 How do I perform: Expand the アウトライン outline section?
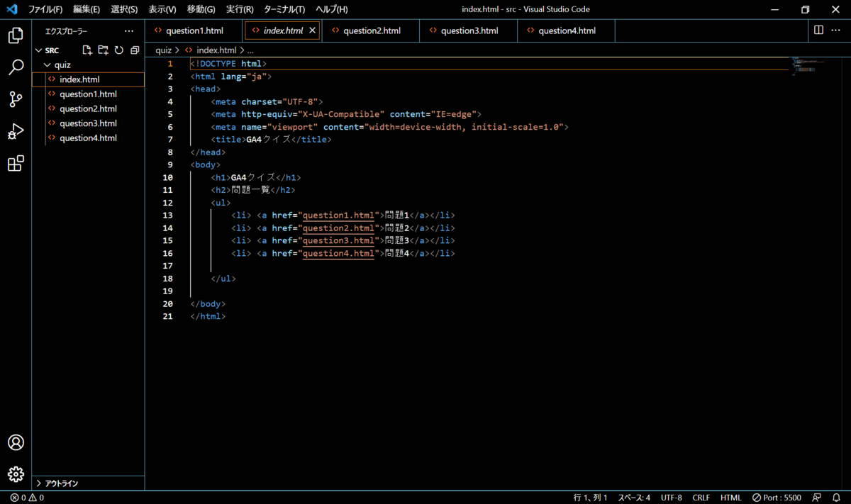point(62,483)
